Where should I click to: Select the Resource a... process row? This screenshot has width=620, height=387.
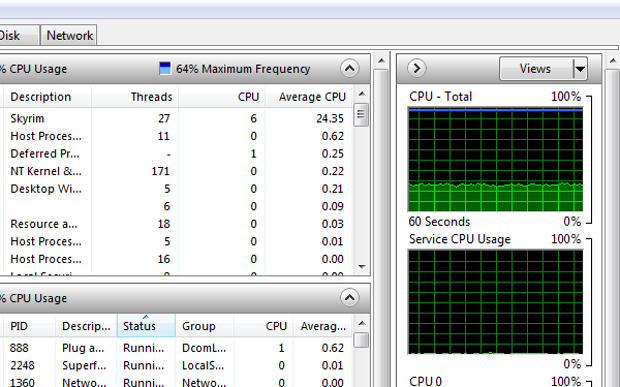coord(176,224)
